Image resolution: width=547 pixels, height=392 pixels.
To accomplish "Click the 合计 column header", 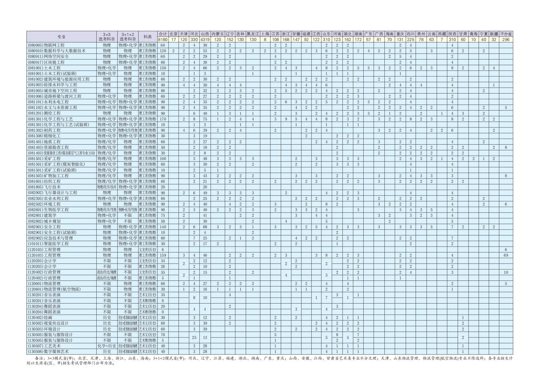I will tap(163, 34).
